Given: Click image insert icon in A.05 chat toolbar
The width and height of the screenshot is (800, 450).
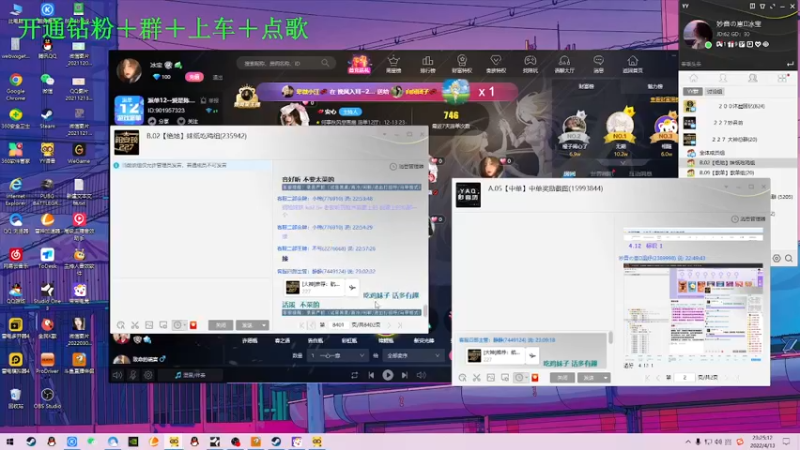Looking at the screenshot, I should (490, 378).
